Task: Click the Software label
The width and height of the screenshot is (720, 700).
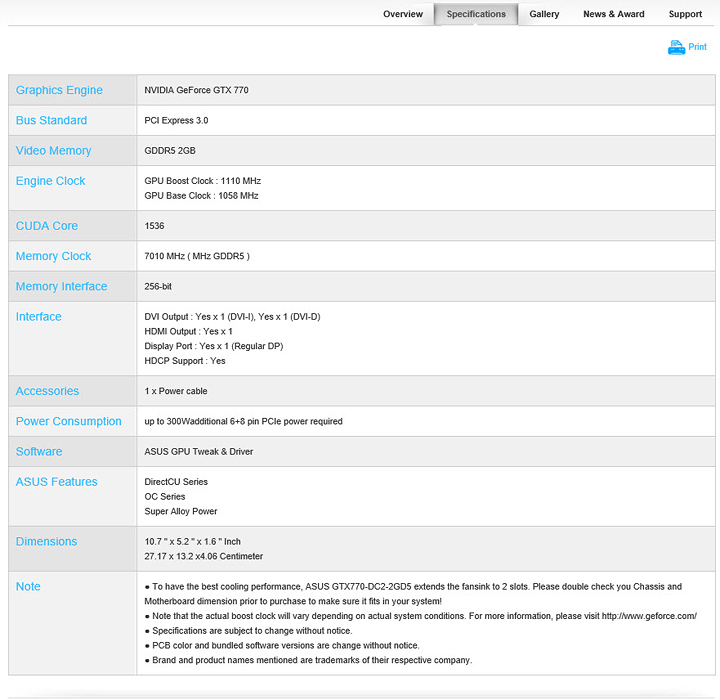Action: [39, 452]
